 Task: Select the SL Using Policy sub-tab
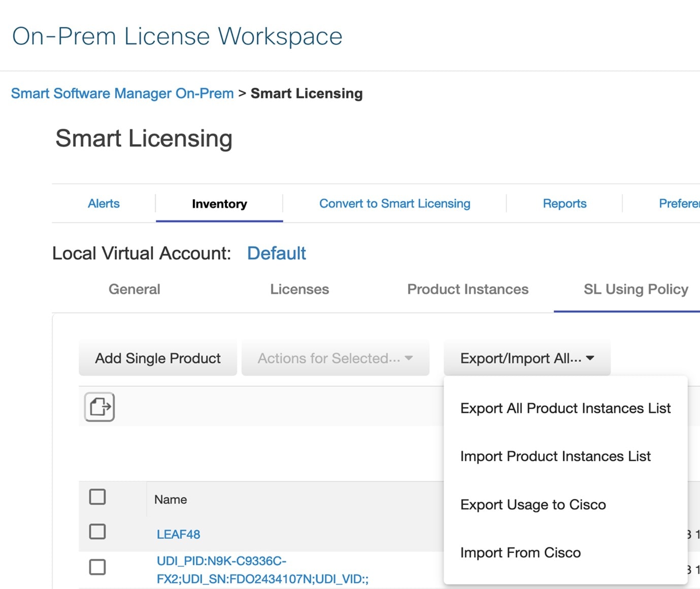point(636,289)
